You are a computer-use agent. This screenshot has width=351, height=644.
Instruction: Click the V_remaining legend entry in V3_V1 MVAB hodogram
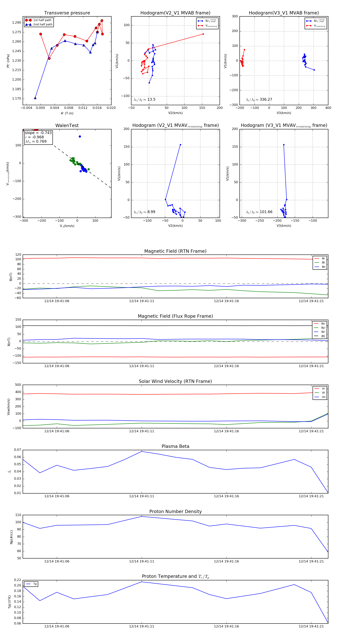(x=316, y=26)
